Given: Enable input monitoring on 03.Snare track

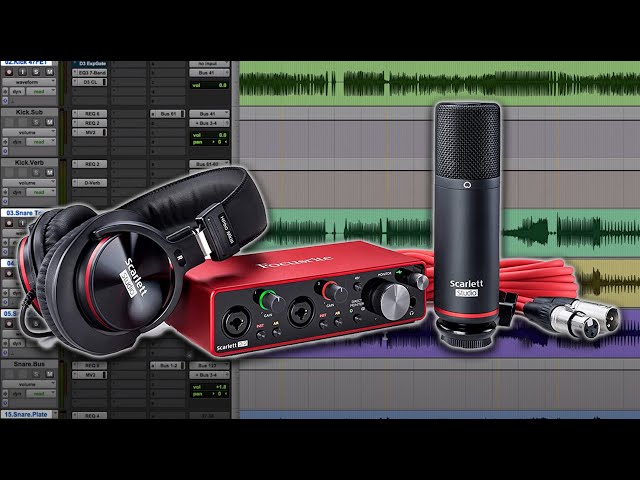Looking at the screenshot, I should tap(21, 223).
